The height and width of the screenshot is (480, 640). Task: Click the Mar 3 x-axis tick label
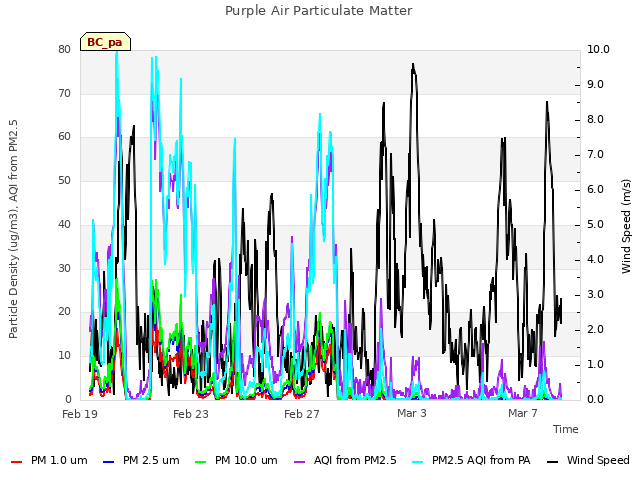click(x=412, y=413)
